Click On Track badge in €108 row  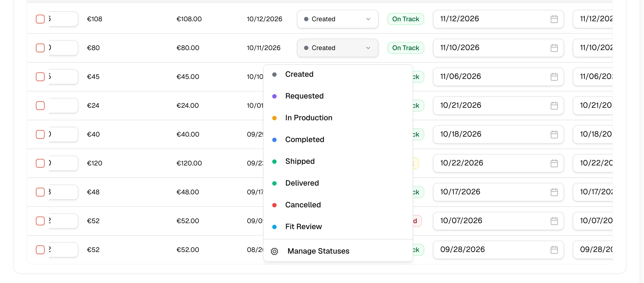(405, 19)
